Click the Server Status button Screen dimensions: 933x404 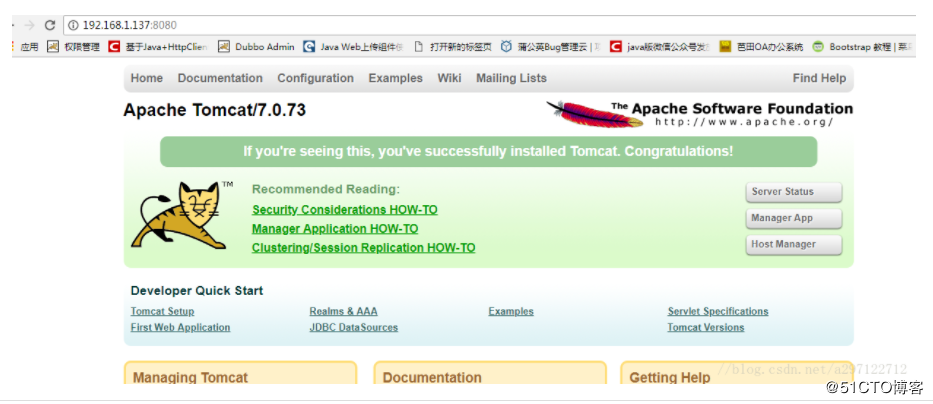click(794, 192)
